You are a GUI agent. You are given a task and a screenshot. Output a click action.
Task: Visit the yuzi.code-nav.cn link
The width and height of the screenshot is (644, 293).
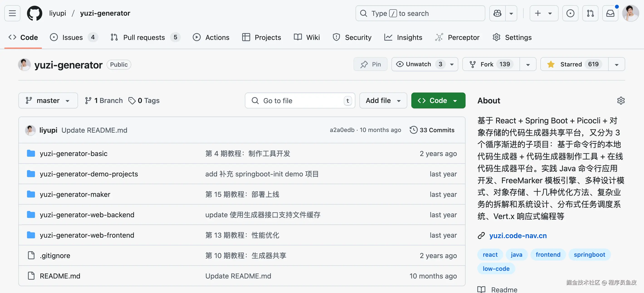[518, 235]
